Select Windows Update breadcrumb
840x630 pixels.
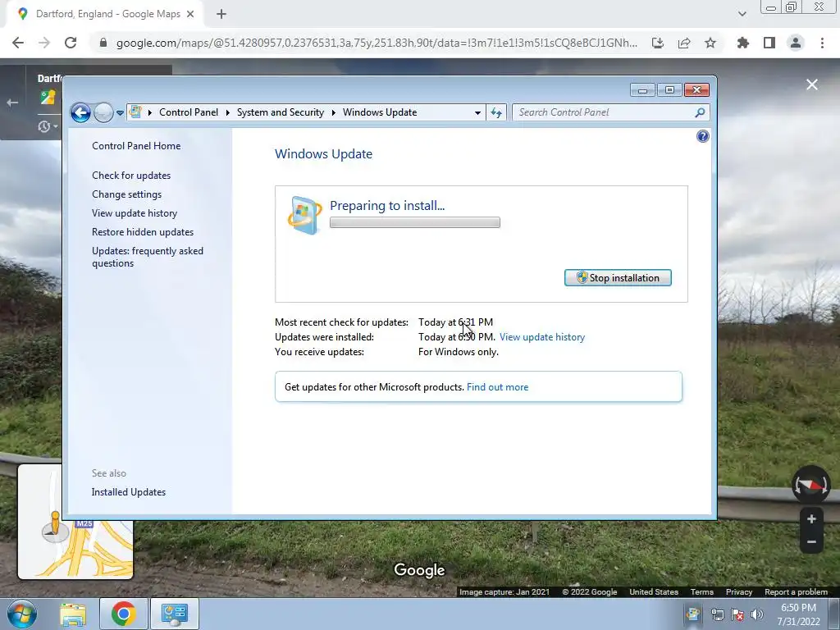tap(380, 112)
